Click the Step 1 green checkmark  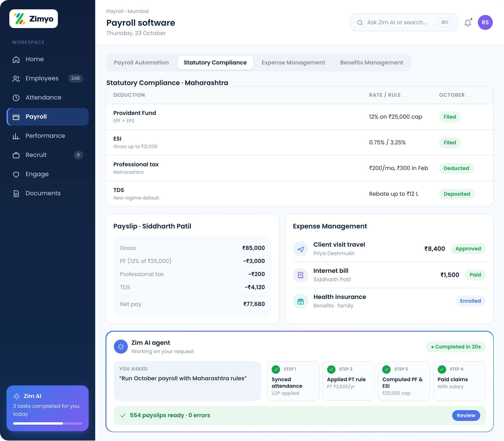click(x=276, y=369)
